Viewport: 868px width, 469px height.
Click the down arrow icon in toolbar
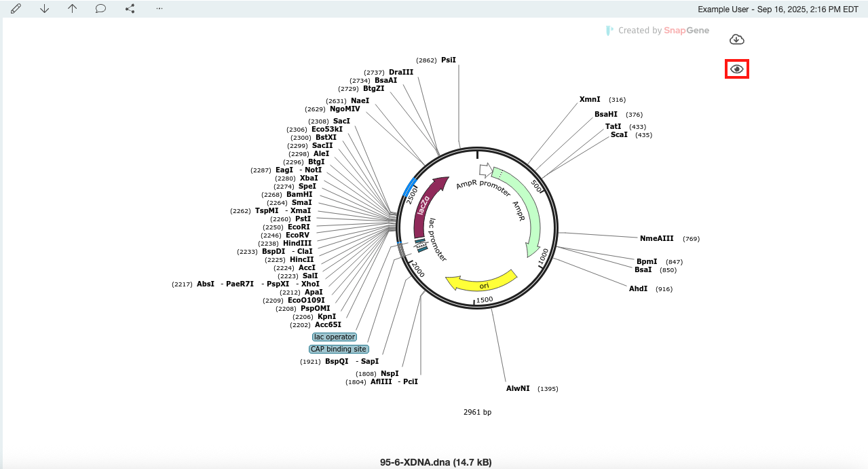pyautogui.click(x=44, y=9)
